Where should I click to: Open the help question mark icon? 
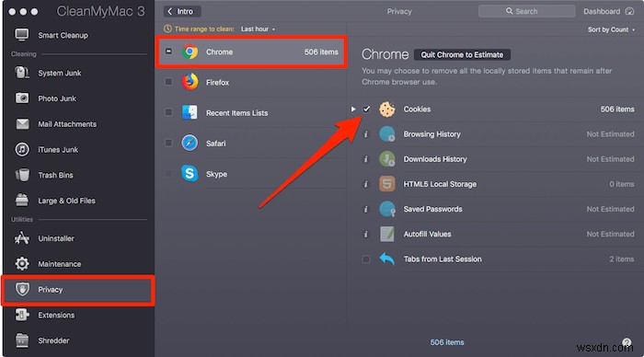(x=627, y=341)
